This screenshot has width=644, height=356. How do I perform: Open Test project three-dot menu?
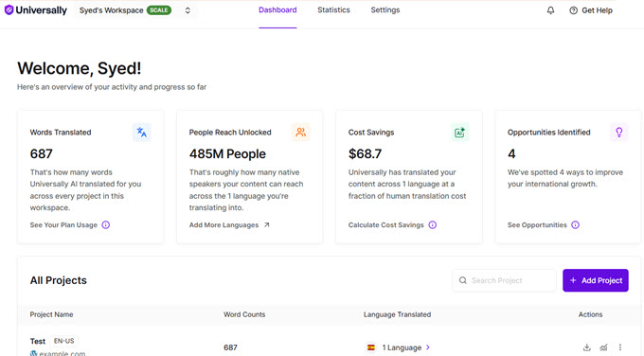click(620, 347)
